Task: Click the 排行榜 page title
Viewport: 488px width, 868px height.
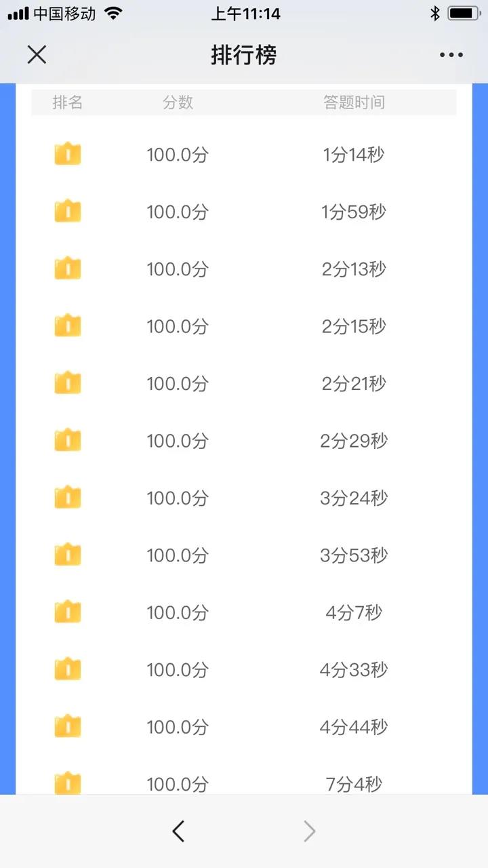Action: (244, 55)
